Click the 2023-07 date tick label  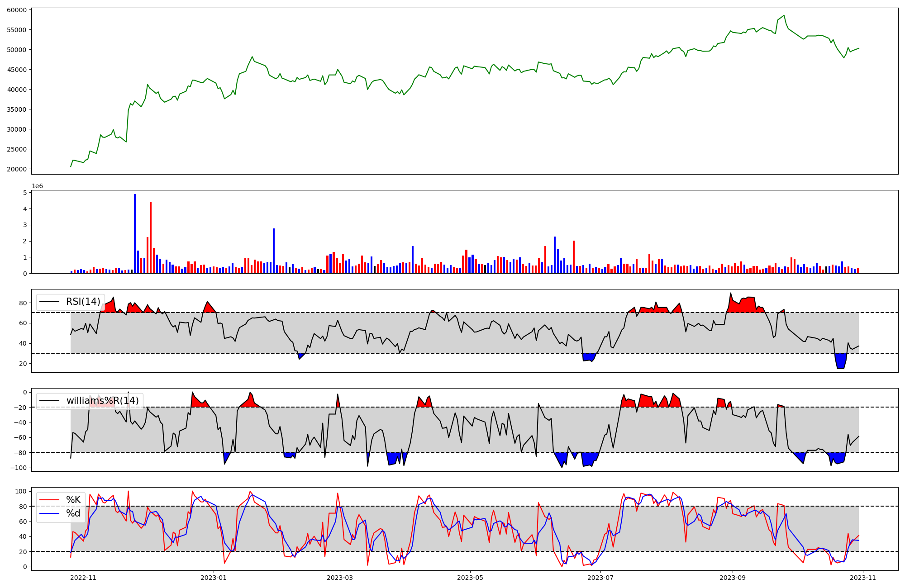point(600,578)
